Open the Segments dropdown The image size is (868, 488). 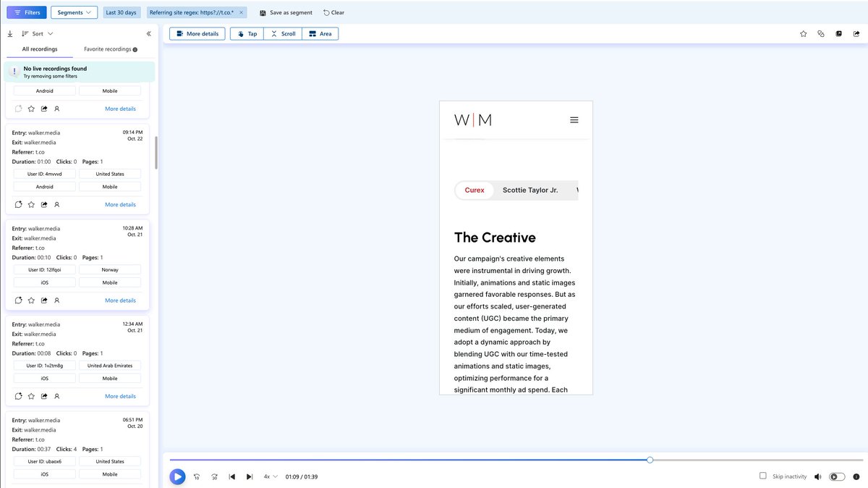(75, 12)
